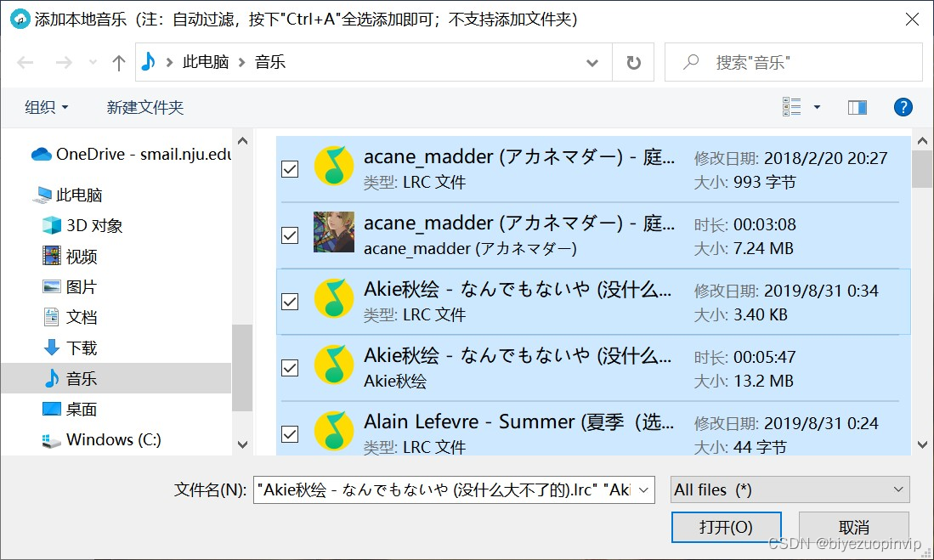This screenshot has width=934, height=560.
Task: Open the 桌面 folder in sidebar
Action: pos(71,410)
